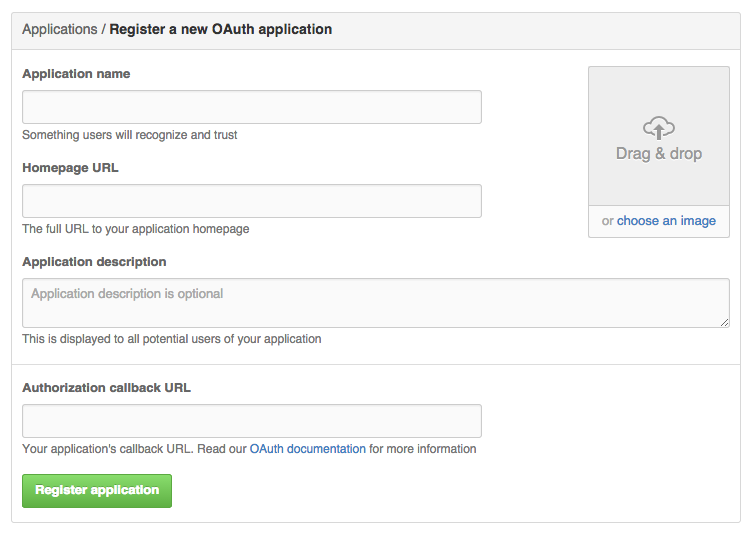Click the Authorization callback URL label
Image resolution: width=753 pixels, height=535 pixels.
point(107,388)
